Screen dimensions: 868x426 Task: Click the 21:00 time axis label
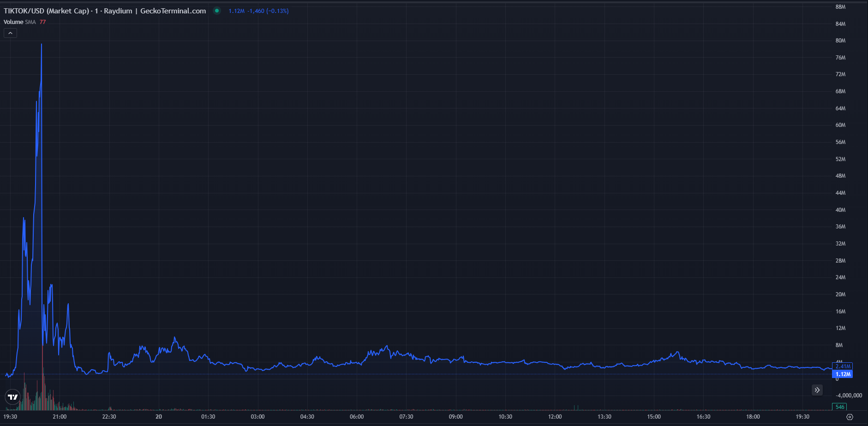point(60,417)
